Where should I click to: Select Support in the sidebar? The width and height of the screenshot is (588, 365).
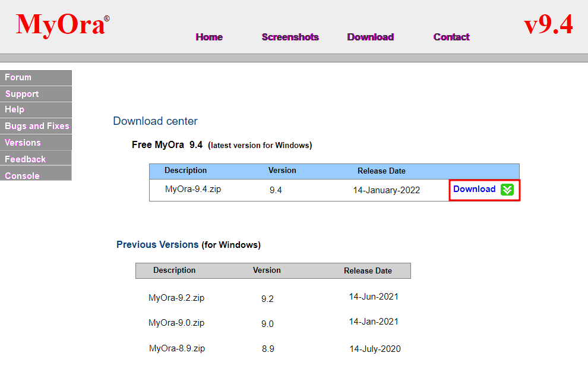[x=36, y=94]
